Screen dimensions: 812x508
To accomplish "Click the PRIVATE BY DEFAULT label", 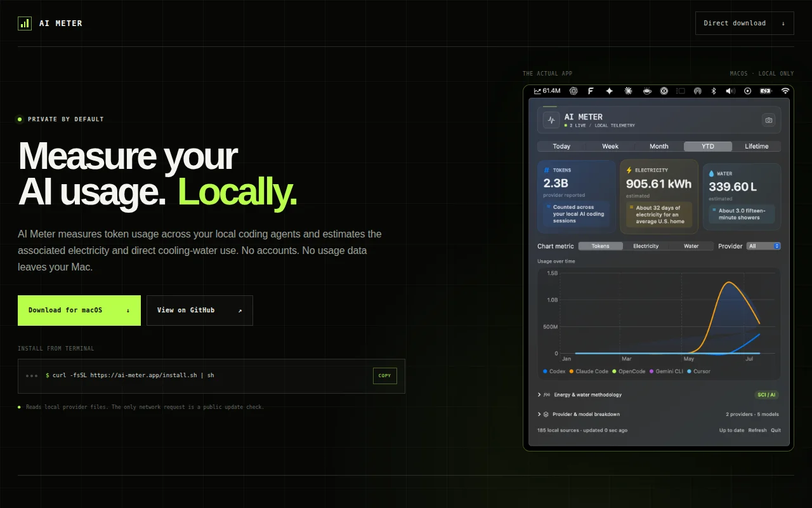I will 65,119.
